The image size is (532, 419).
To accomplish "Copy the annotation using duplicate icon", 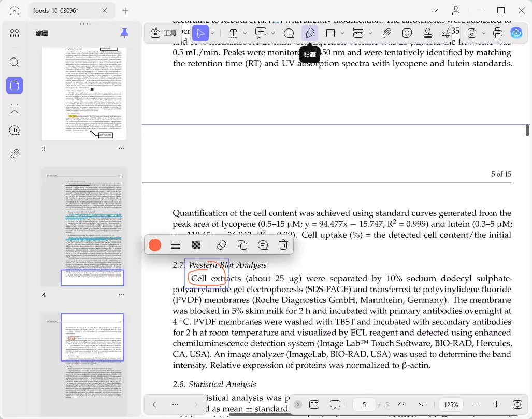I will point(242,245).
